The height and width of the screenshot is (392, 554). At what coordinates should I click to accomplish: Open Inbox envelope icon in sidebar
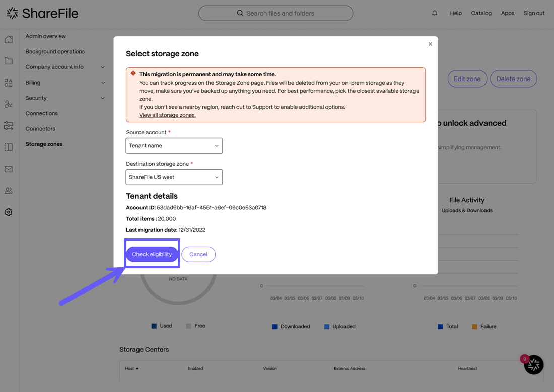coord(9,169)
